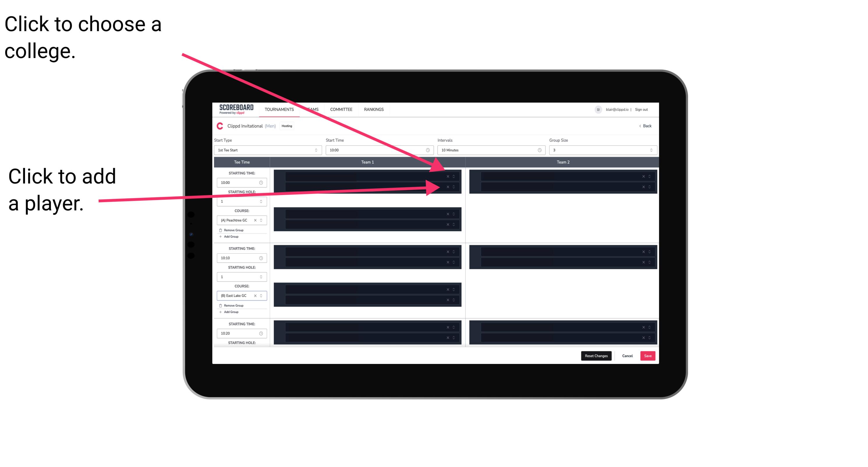Expand the Intervals dropdown selector

(490, 150)
